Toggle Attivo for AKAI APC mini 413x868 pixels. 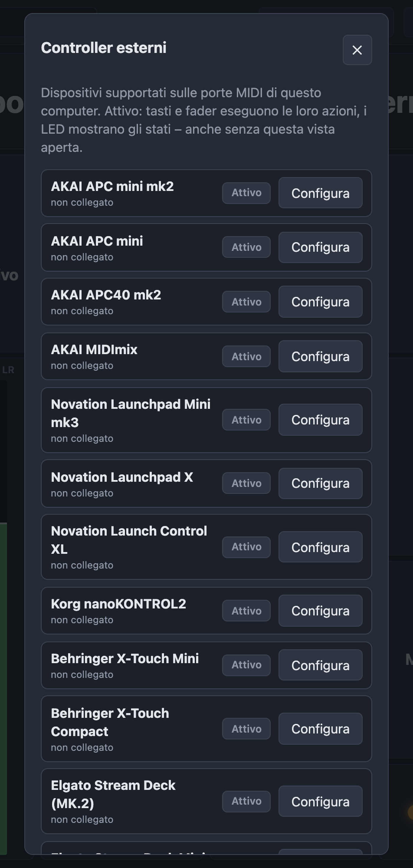coord(246,247)
